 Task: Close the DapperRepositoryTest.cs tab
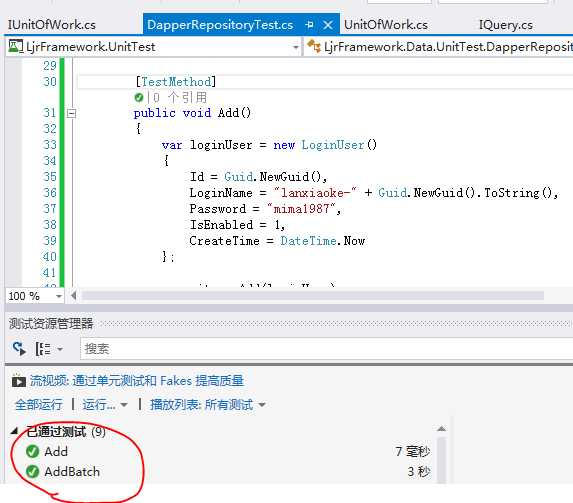(x=328, y=25)
